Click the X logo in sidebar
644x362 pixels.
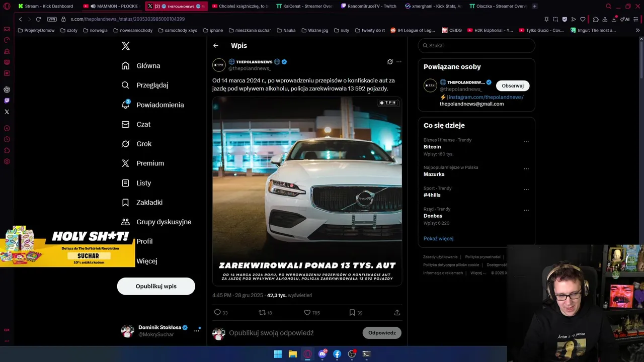[126, 46]
